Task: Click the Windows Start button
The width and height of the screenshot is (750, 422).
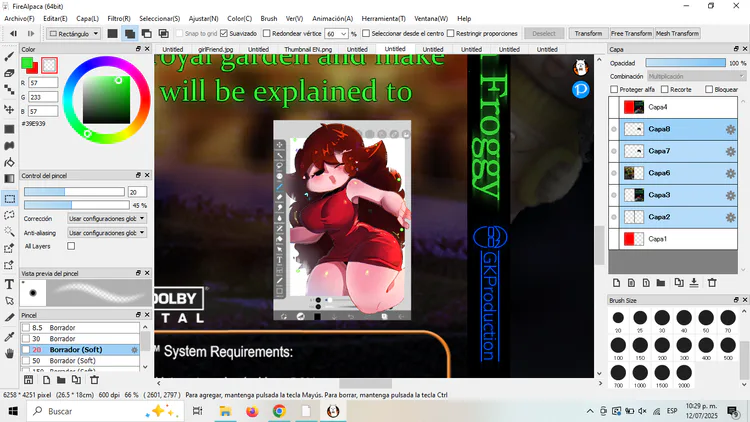Action: 13,411
